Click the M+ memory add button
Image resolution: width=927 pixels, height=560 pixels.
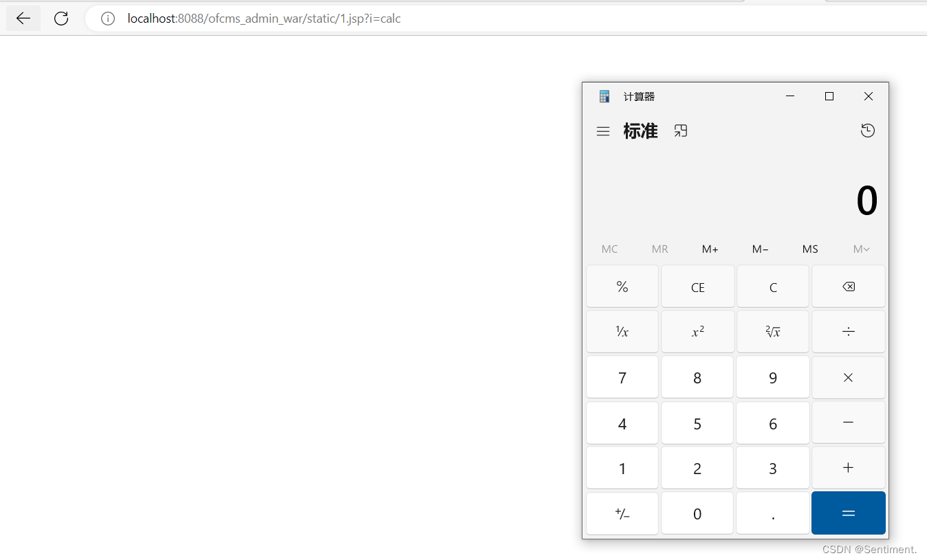pos(710,249)
